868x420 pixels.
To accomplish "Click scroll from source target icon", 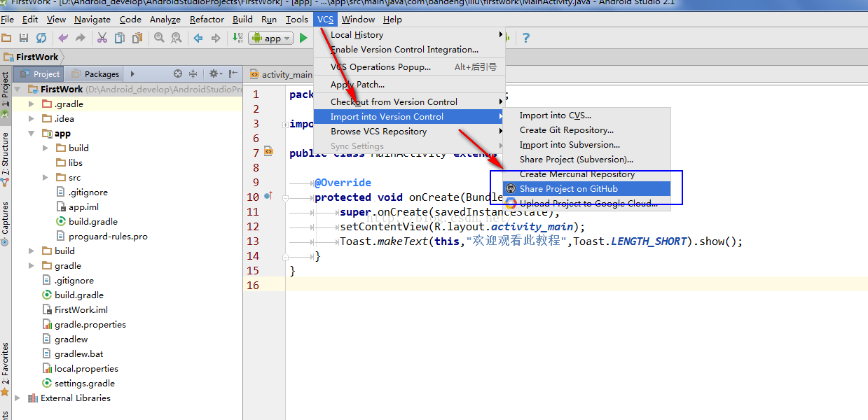I will [178, 73].
